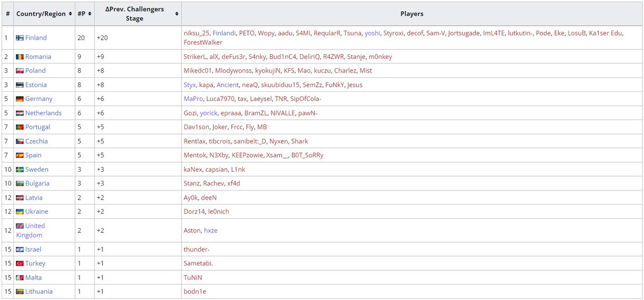Open player SipOfCola-'s page

(306, 99)
